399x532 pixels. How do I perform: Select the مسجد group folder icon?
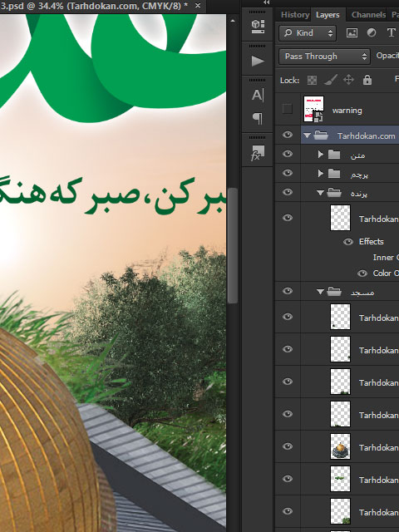[334, 292]
